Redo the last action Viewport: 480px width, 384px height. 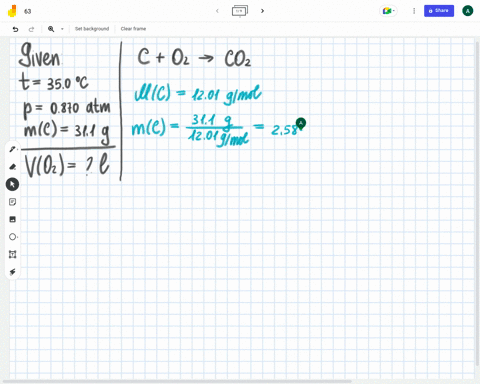(31, 29)
